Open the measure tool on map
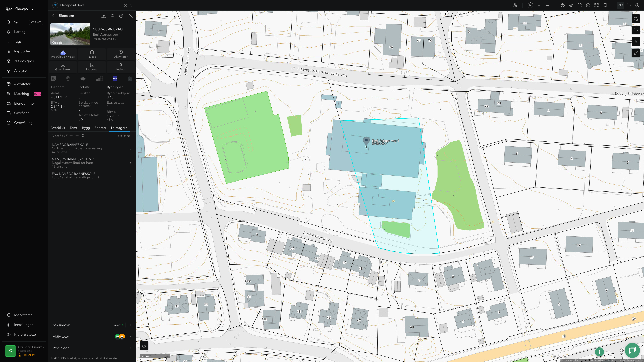Viewport: 644px width, 362px height. point(636,30)
